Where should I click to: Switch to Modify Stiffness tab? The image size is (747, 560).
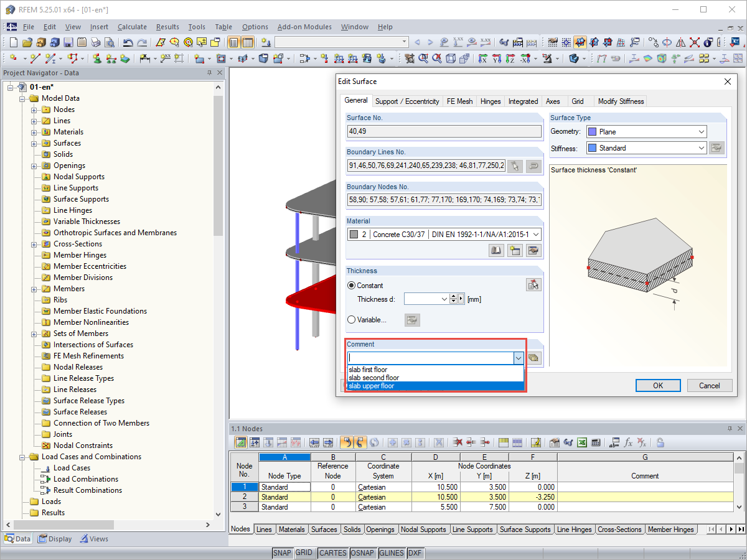621,101
